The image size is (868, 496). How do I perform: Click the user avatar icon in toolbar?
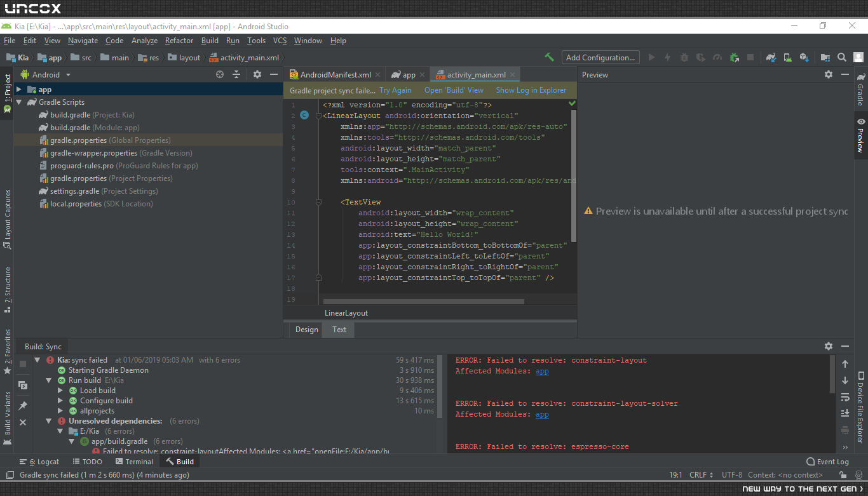pos(858,57)
